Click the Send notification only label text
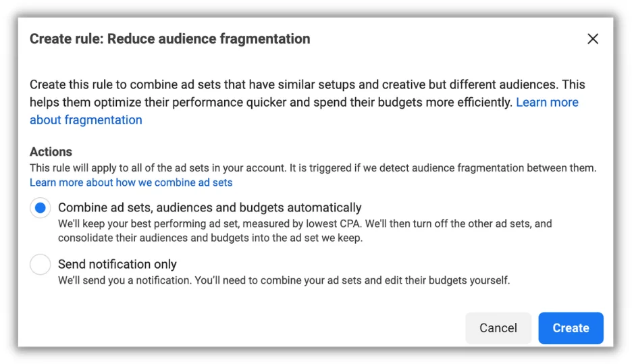The image size is (632, 364). pos(117,265)
